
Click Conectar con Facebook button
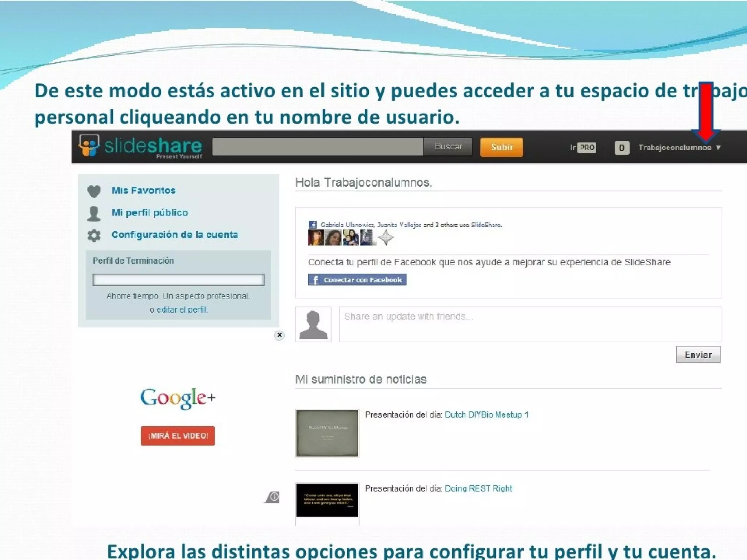coord(357,280)
